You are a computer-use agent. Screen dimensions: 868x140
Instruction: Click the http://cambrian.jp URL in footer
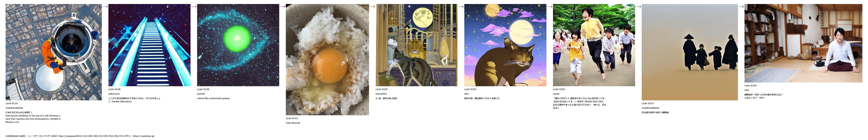144,136
